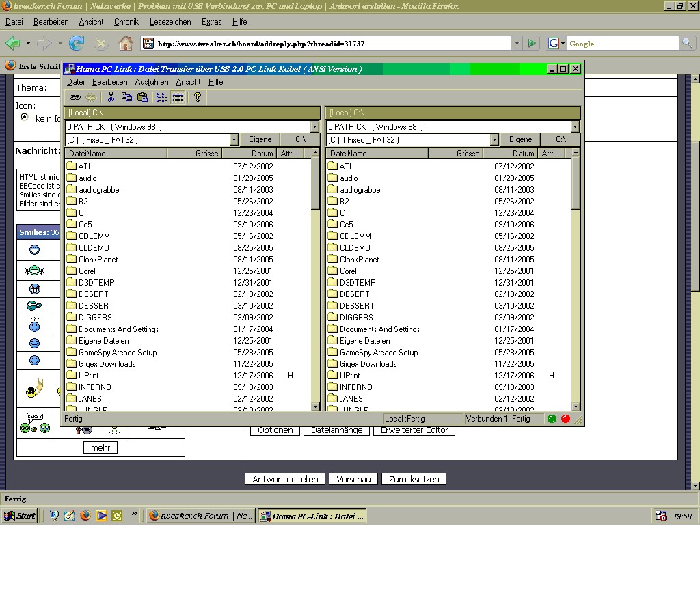Click Windows Media Player quick launch icon
The image size is (700, 608).
tap(101, 516)
